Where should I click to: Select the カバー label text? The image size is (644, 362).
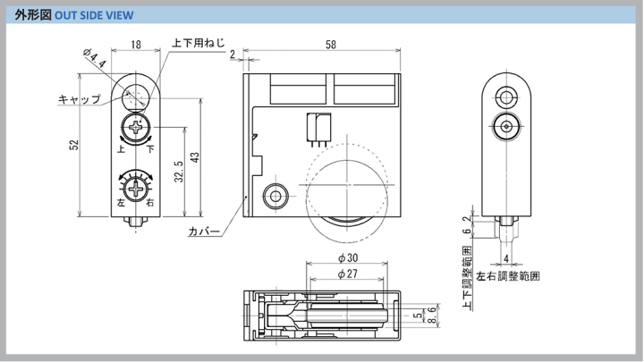point(203,232)
